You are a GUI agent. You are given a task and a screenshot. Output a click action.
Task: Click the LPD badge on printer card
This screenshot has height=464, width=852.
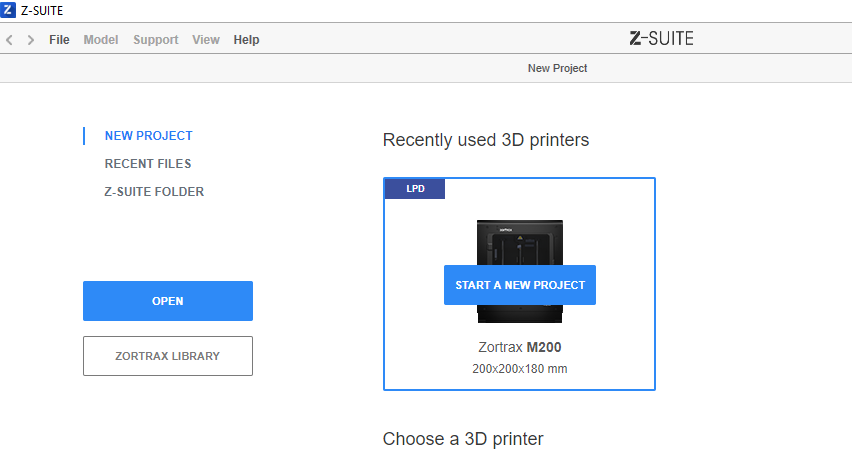click(415, 189)
